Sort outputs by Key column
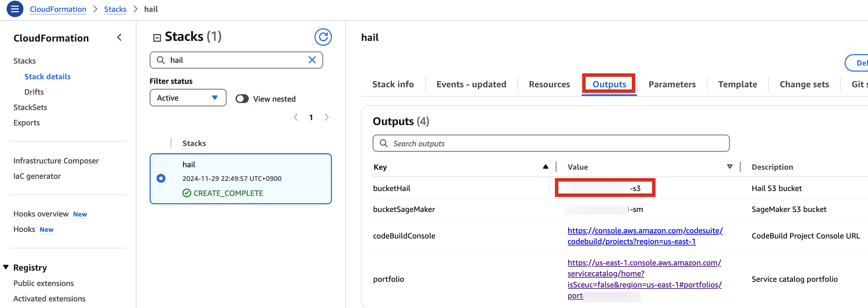 point(545,167)
